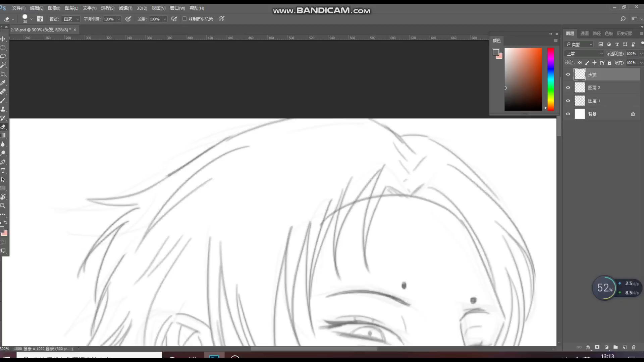Switch to the 通道 channels tab
The image size is (644, 362).
(585, 34)
